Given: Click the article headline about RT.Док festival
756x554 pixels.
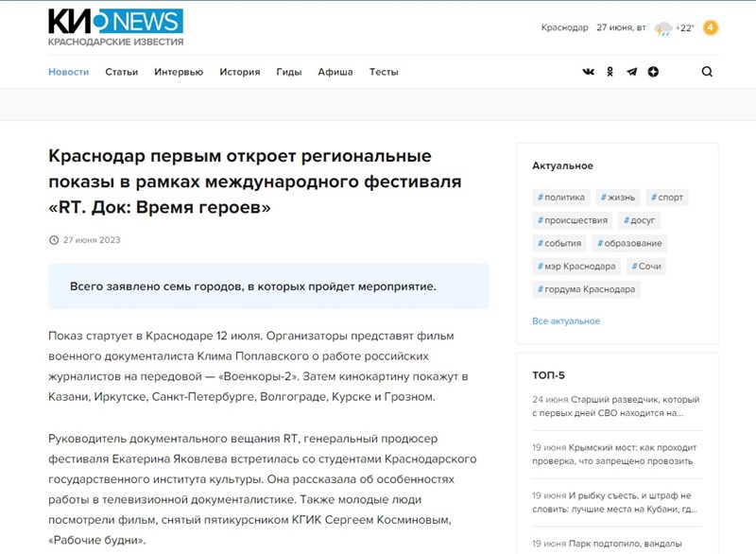Looking at the screenshot, I should [x=255, y=182].
